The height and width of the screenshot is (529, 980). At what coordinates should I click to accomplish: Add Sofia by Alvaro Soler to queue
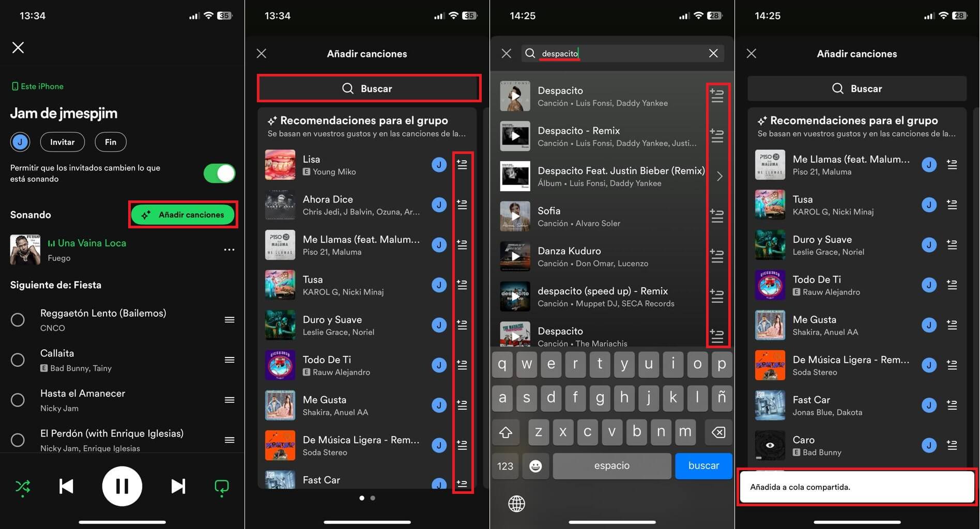(717, 216)
